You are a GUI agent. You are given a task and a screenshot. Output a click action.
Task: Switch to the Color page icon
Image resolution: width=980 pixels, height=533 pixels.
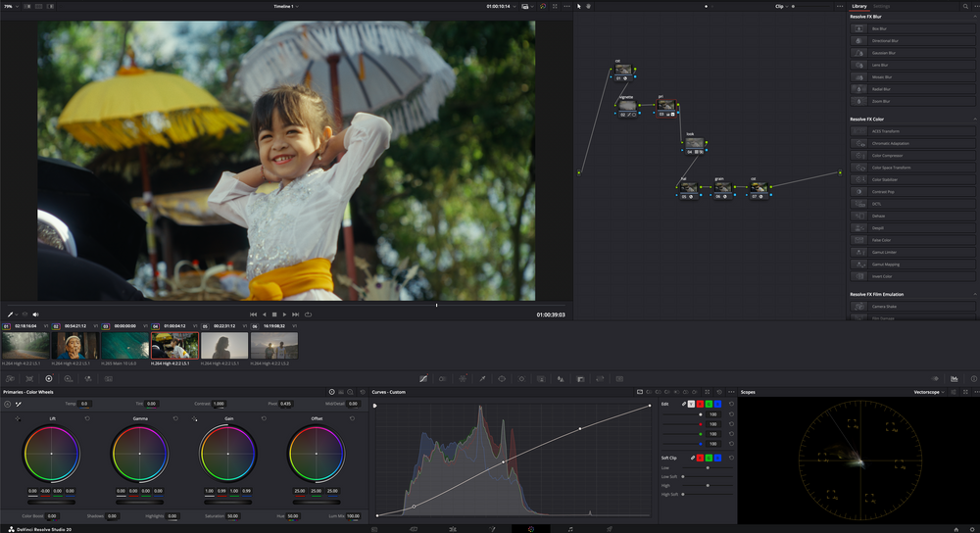click(530, 529)
